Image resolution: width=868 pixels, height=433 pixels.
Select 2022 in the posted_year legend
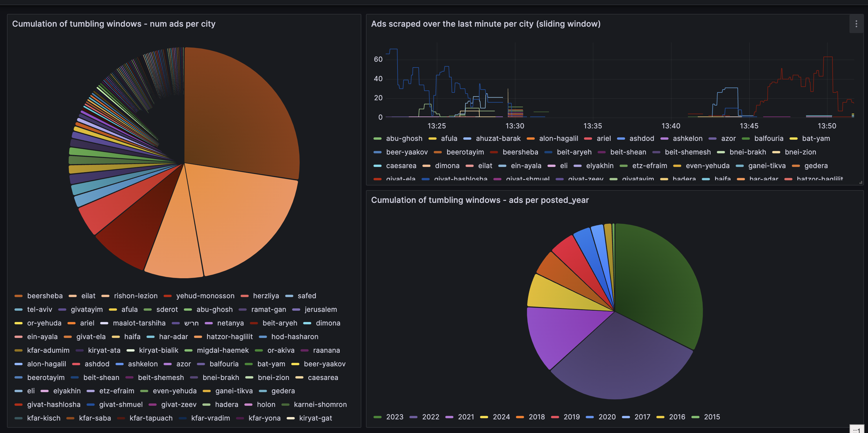tap(430, 417)
